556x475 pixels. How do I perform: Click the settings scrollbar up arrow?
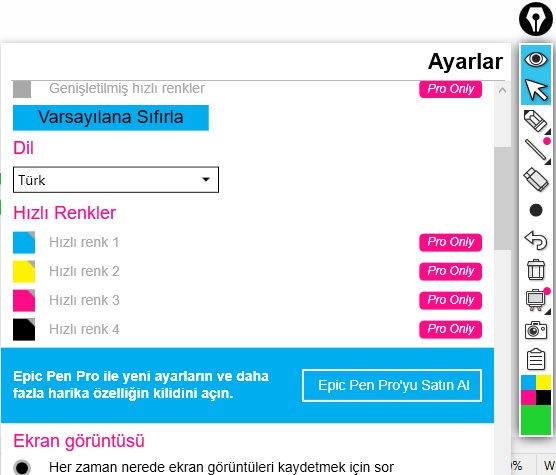pos(502,90)
